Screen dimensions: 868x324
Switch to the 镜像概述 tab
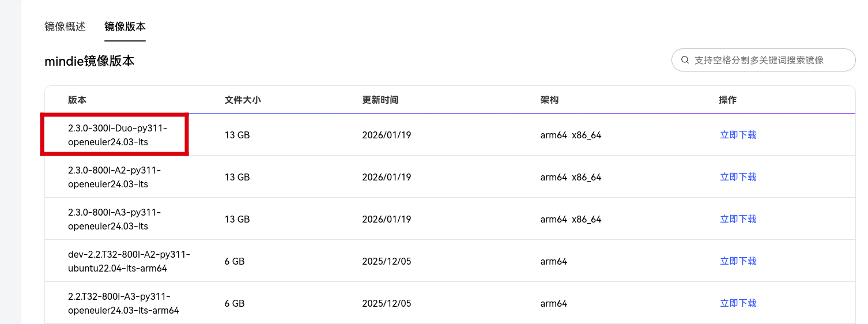tap(65, 27)
